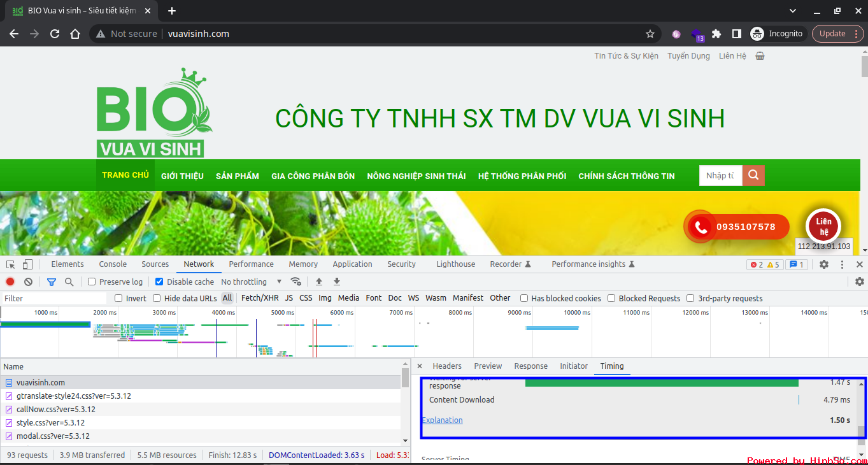The image size is (868, 465).
Task: Open Chrome three-dot menu
Action: tap(857, 34)
